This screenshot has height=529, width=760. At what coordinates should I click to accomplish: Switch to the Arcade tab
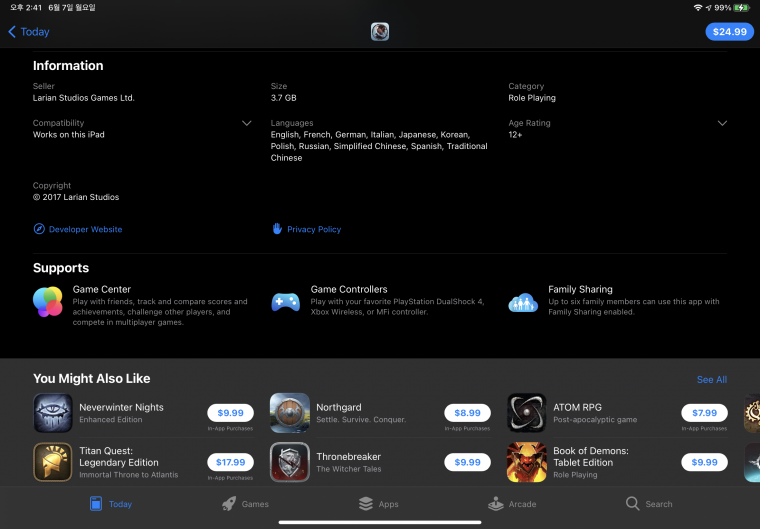[512, 504]
